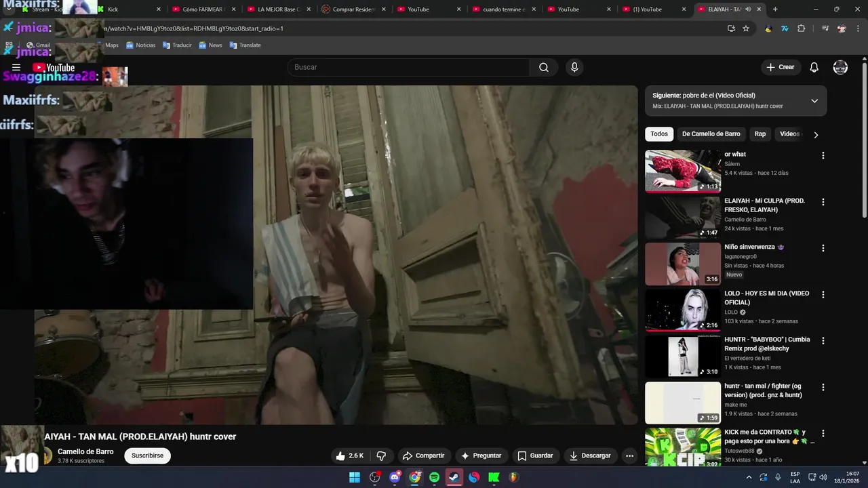Click the page vertical scrollbar

(865, 140)
